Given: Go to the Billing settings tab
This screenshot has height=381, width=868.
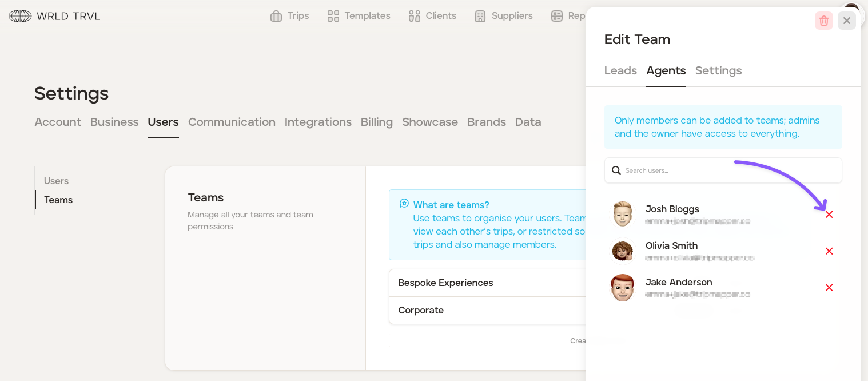Looking at the screenshot, I should [376, 122].
